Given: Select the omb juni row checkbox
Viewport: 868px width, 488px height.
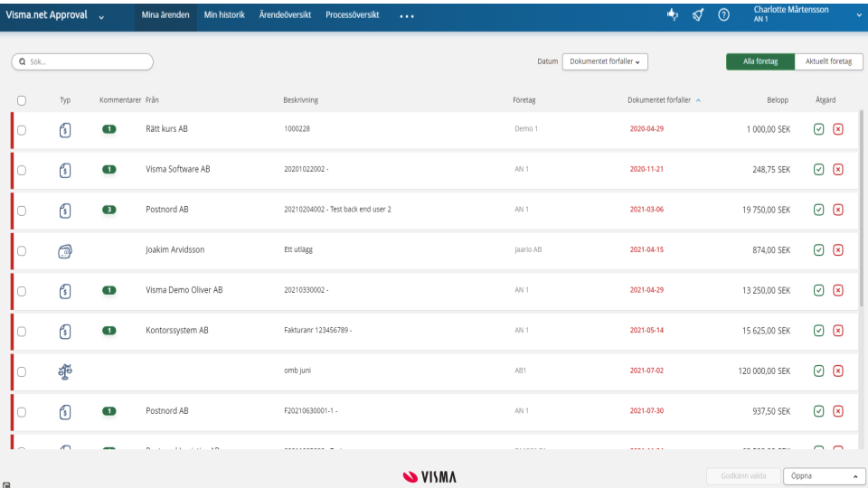Looking at the screenshot, I should coord(22,371).
